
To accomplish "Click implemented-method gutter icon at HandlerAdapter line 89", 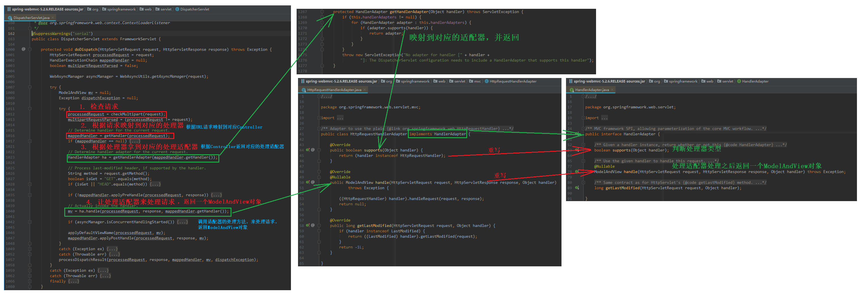I will 577,188.
